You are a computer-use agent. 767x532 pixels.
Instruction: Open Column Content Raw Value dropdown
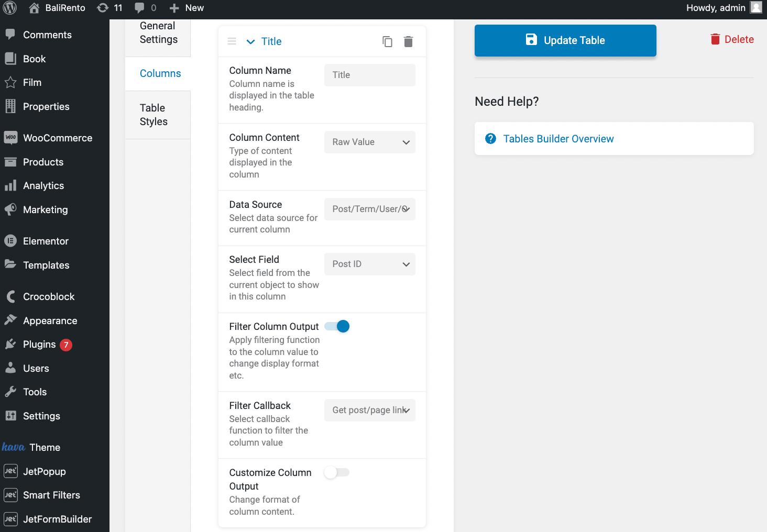tap(370, 142)
